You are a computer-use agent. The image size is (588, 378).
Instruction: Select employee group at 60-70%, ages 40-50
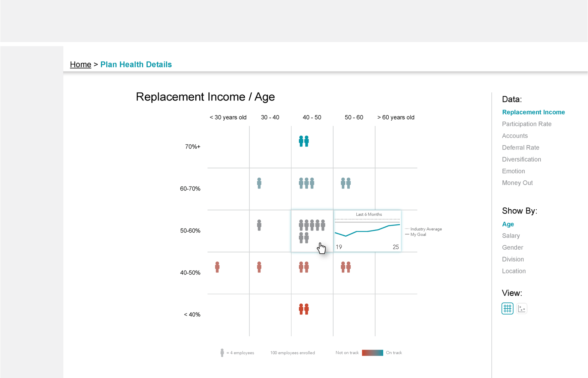[306, 183]
